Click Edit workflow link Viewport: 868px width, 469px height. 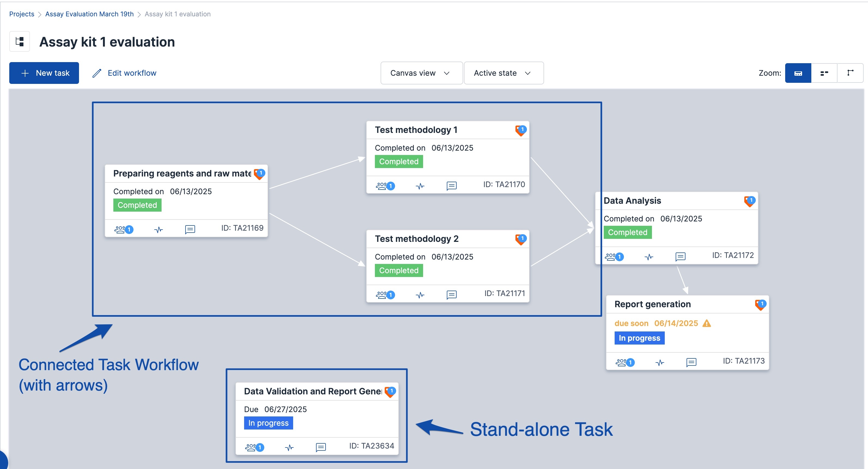[132, 73]
